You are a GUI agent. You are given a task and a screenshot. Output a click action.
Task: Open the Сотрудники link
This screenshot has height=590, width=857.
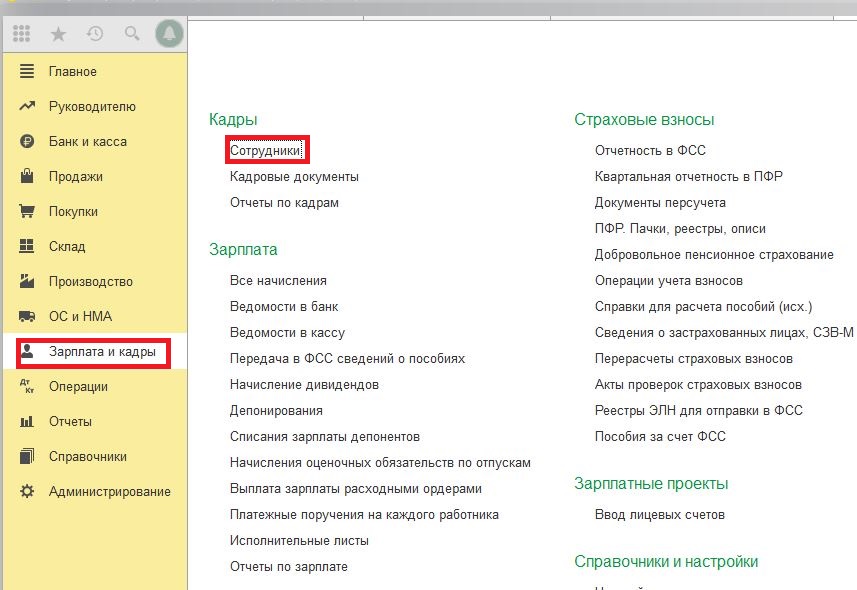pos(266,150)
